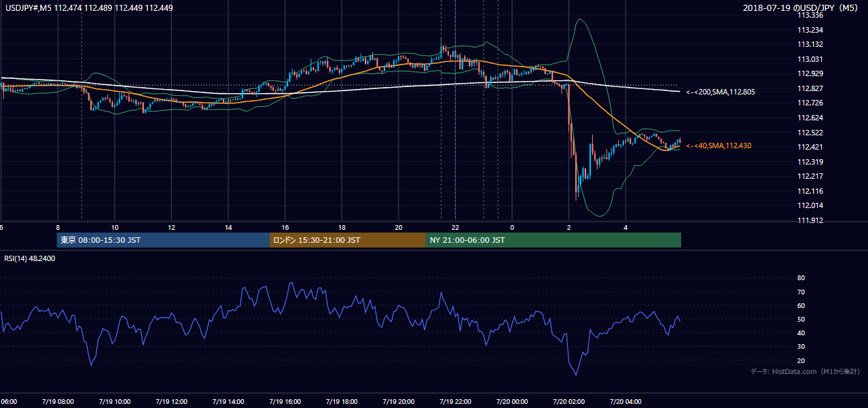868x408 pixels.
Task: Click price level 113.336 on axis
Action: pos(810,15)
